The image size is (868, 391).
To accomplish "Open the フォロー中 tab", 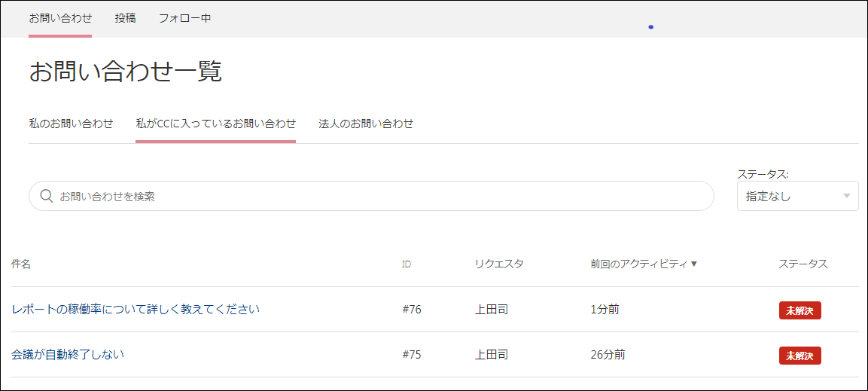I will pos(184,18).
